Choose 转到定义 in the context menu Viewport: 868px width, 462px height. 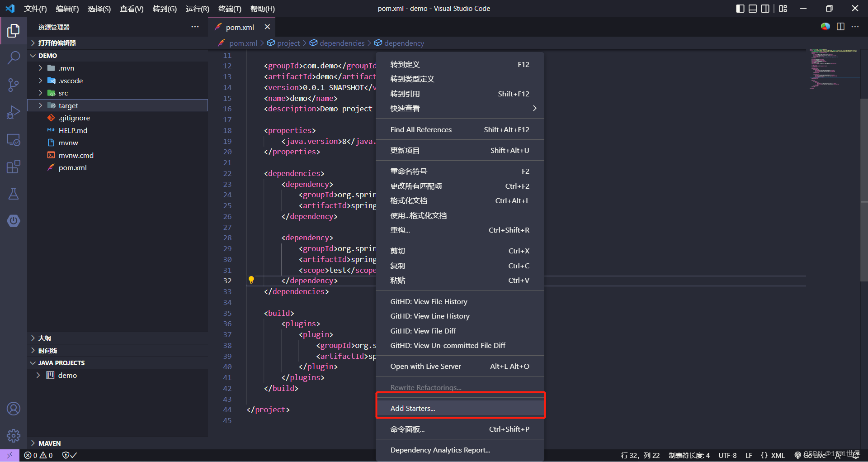[460, 64]
